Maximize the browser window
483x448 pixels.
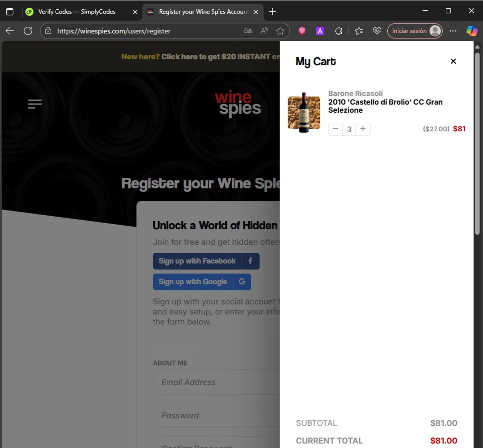pos(448,11)
